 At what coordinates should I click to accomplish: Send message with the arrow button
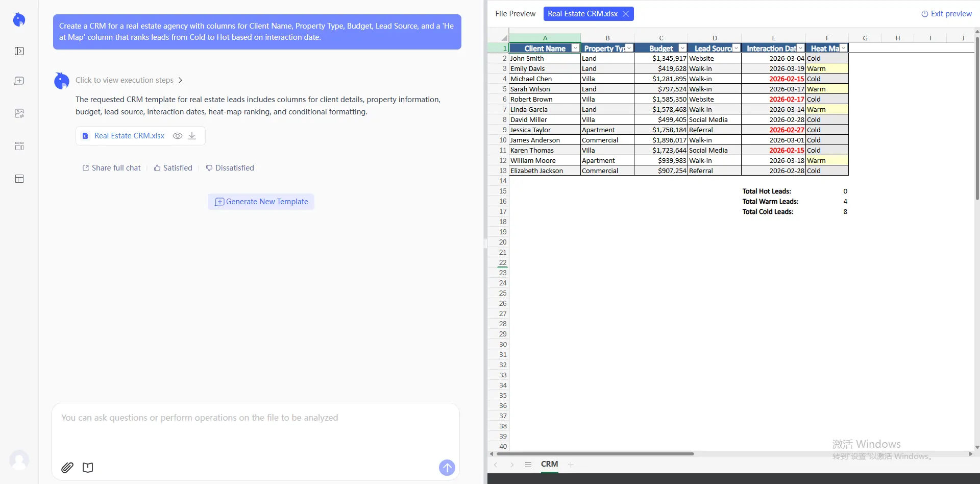pyautogui.click(x=447, y=467)
